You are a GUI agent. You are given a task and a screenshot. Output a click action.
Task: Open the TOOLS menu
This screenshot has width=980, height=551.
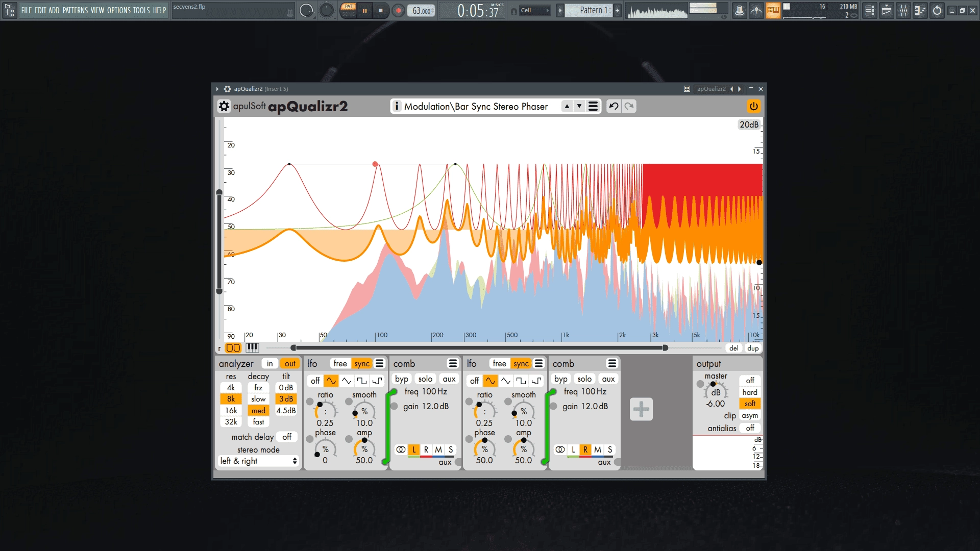141,10
